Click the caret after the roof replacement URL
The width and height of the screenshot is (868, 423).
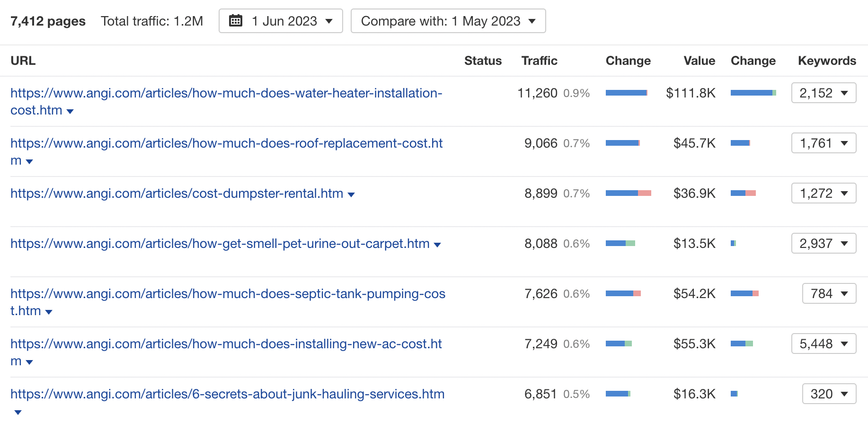pos(29,162)
